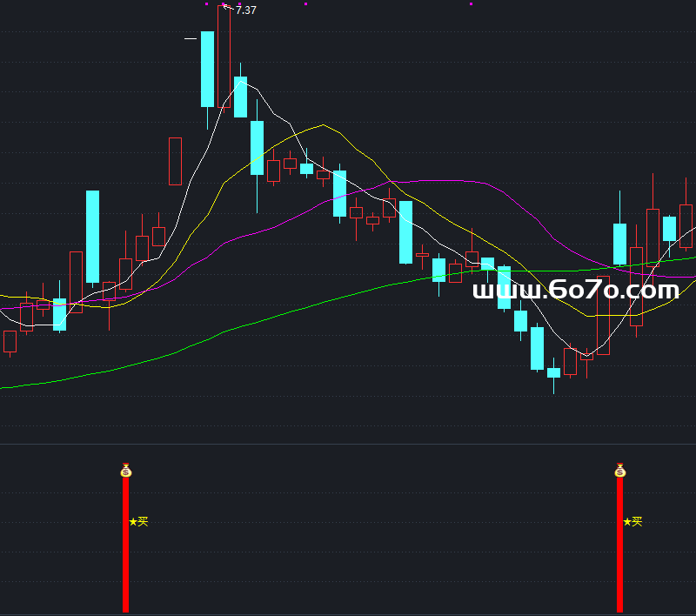Click the short white dash left of peak
The width and height of the screenshot is (696, 616).
191,38
